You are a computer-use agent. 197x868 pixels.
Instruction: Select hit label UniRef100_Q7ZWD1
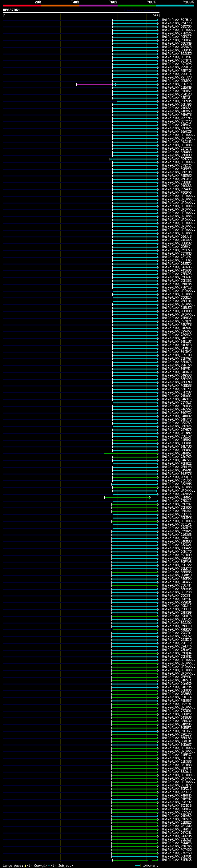pos(176,711)
